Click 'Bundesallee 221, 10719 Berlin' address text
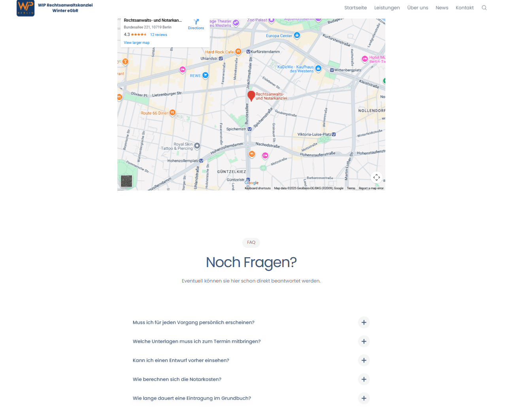 click(148, 27)
